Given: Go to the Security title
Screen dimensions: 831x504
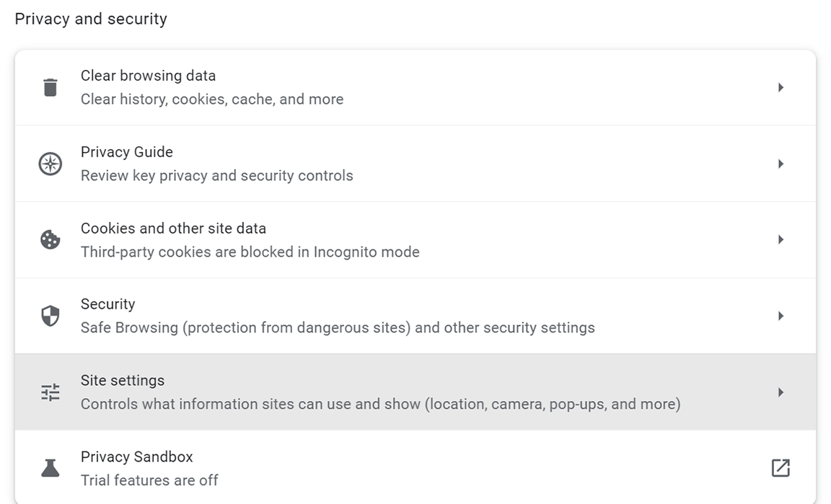Looking at the screenshot, I should [x=107, y=304].
